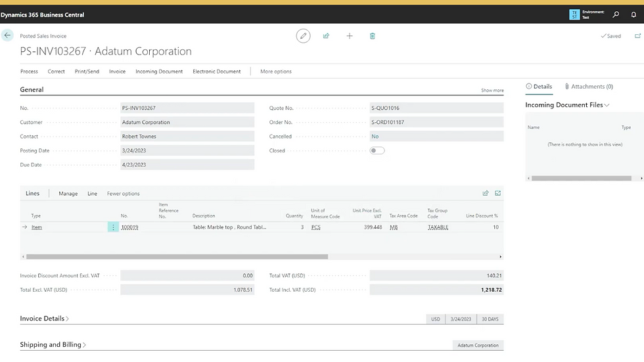
Task: Click the Order No. field S-ORD101187
Action: coord(436,122)
